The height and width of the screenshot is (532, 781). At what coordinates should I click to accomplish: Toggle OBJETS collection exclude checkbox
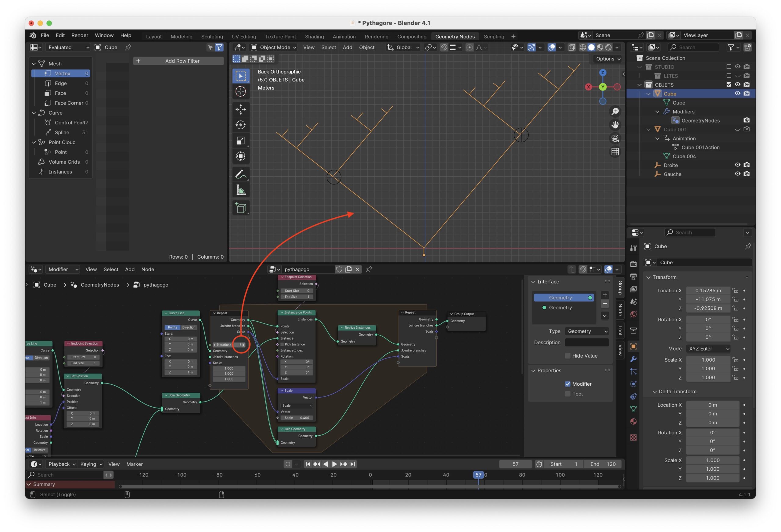pos(729,85)
